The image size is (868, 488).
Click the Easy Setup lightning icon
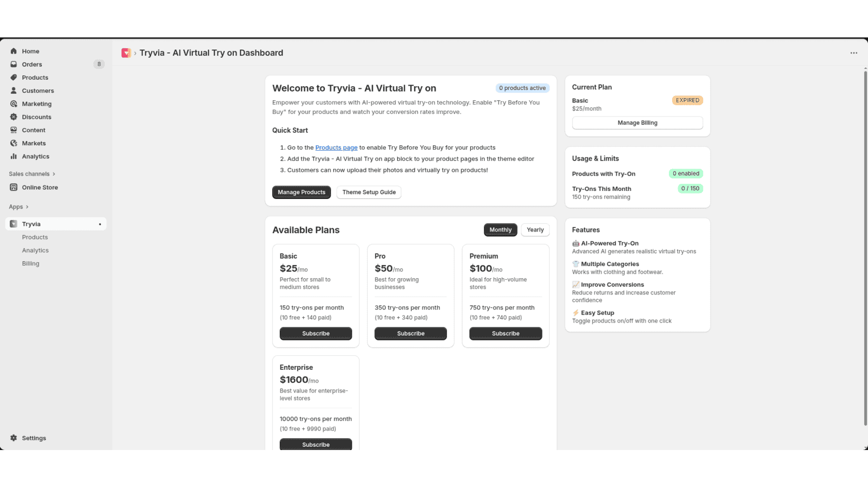point(576,313)
